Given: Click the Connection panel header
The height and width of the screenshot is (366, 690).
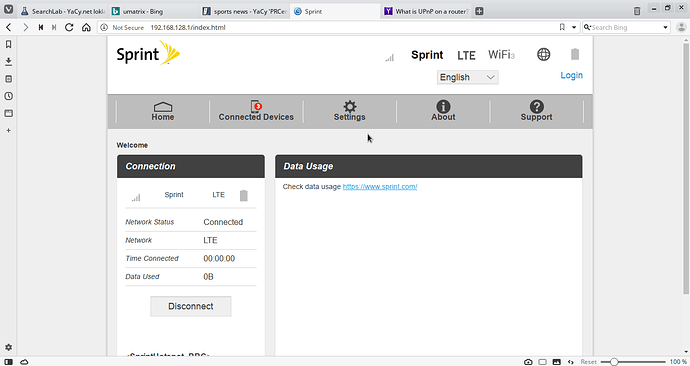Looking at the screenshot, I should [x=191, y=166].
